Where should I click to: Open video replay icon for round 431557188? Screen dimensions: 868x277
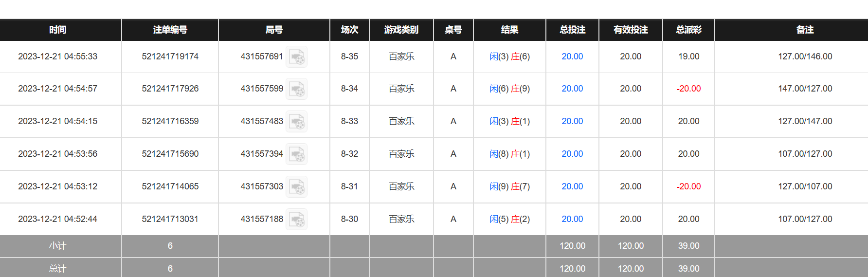(x=296, y=220)
